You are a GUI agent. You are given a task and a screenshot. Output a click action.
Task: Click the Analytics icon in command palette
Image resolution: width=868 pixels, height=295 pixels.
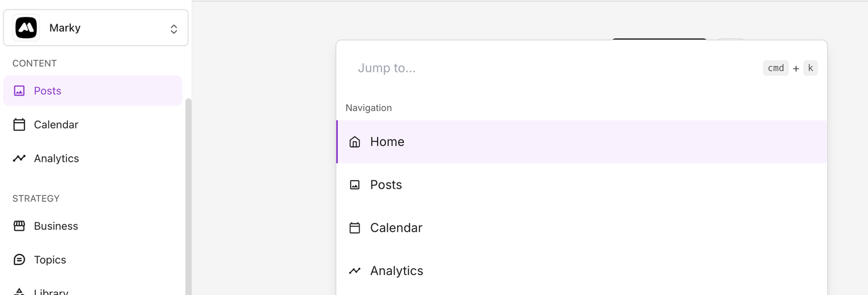coord(355,271)
